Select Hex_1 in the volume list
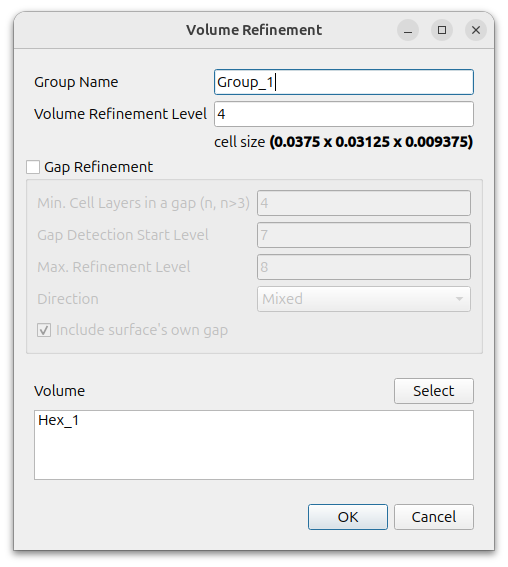 [x=59, y=420]
